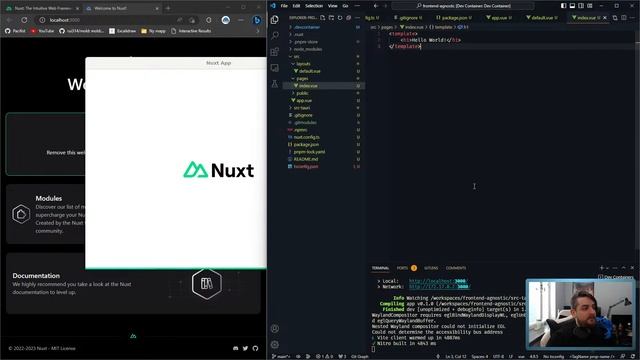Open the Accounts icon in VS Code
640x360 pixels.
[275, 329]
